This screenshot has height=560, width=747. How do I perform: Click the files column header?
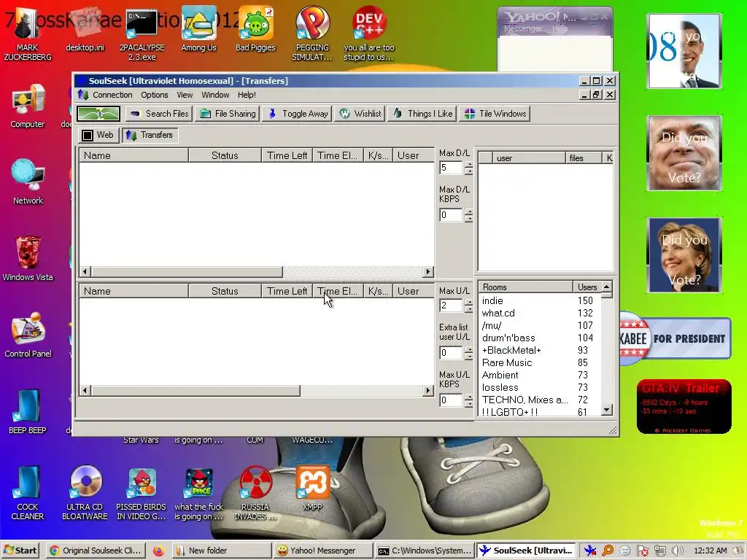tap(584, 158)
